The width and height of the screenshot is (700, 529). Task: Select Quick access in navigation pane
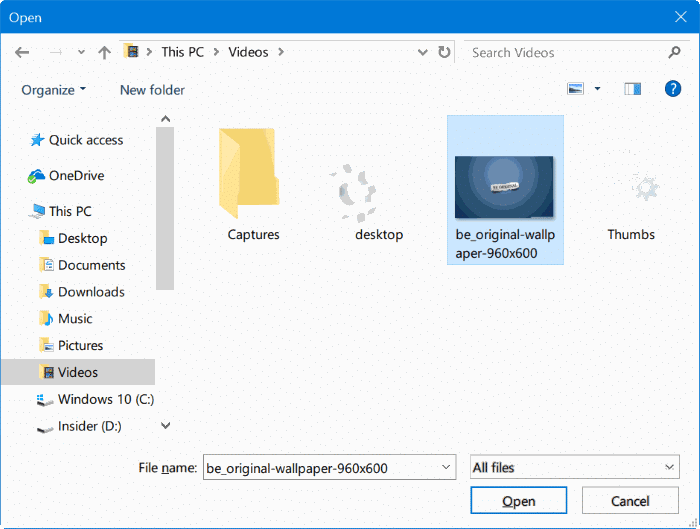click(x=86, y=140)
